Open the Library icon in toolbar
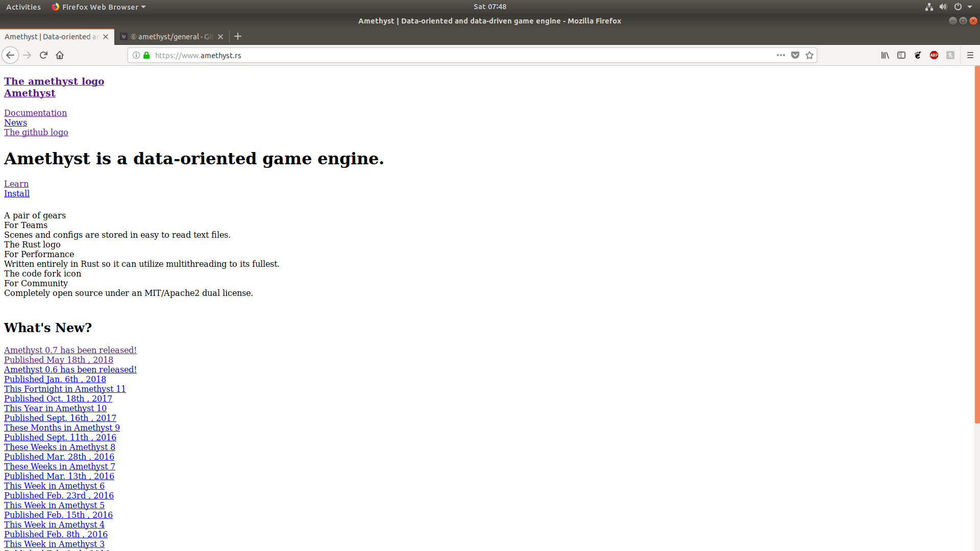The width and height of the screenshot is (980, 551). pos(885,55)
